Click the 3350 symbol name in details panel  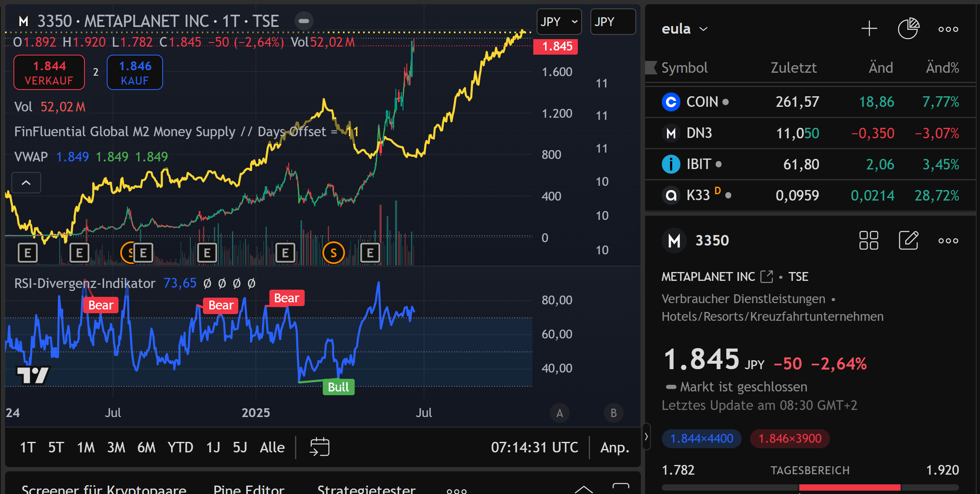pyautogui.click(x=712, y=240)
